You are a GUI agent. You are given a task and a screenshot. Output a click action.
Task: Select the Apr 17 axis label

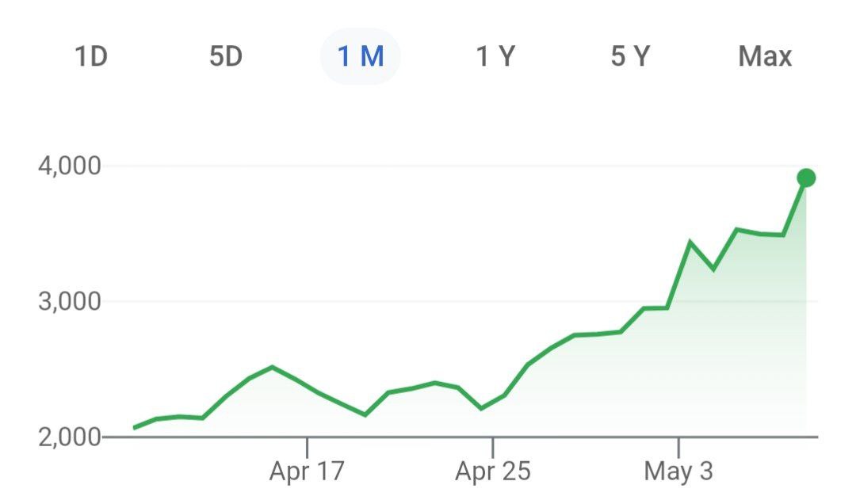(x=308, y=469)
